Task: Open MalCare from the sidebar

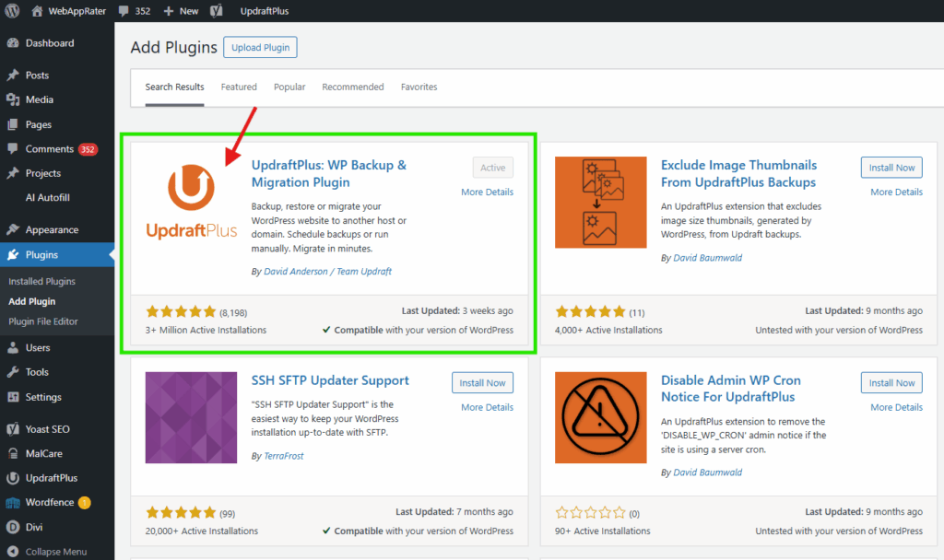Action: (44, 453)
